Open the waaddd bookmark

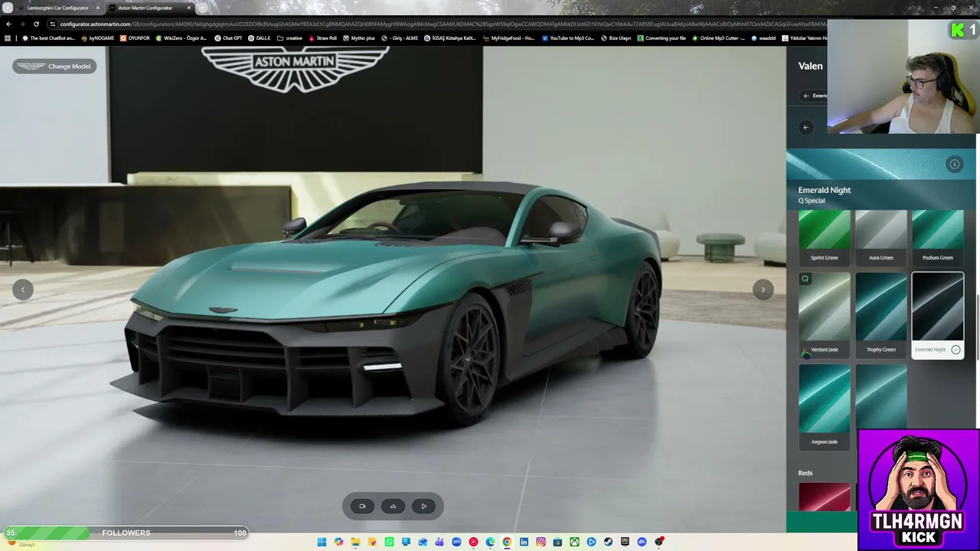[763, 38]
